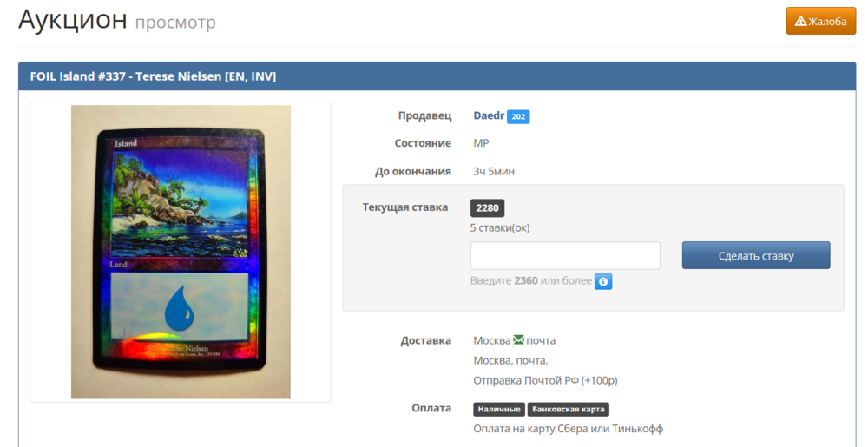
Task: Click the Москва почта delivery text
Action: coord(514,340)
